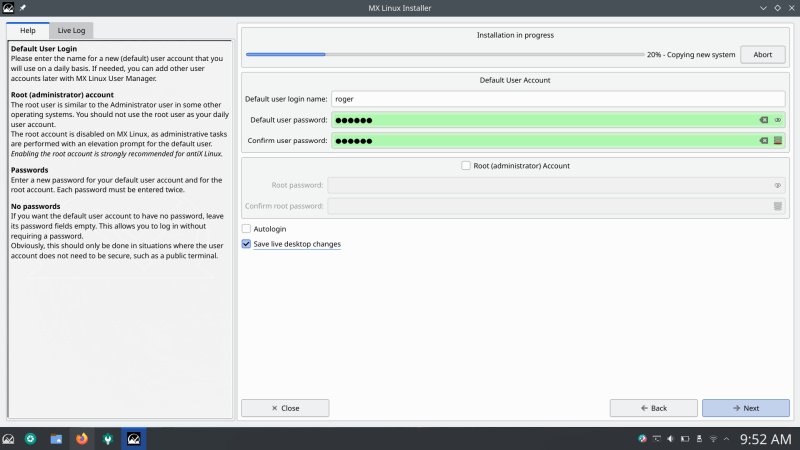
Task: Focus the MX Linux Installer taskbar entry
Action: click(134, 439)
